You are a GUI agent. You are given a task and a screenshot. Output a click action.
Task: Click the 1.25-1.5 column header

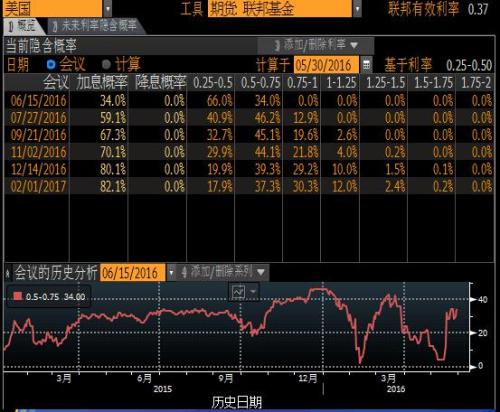tap(386, 83)
